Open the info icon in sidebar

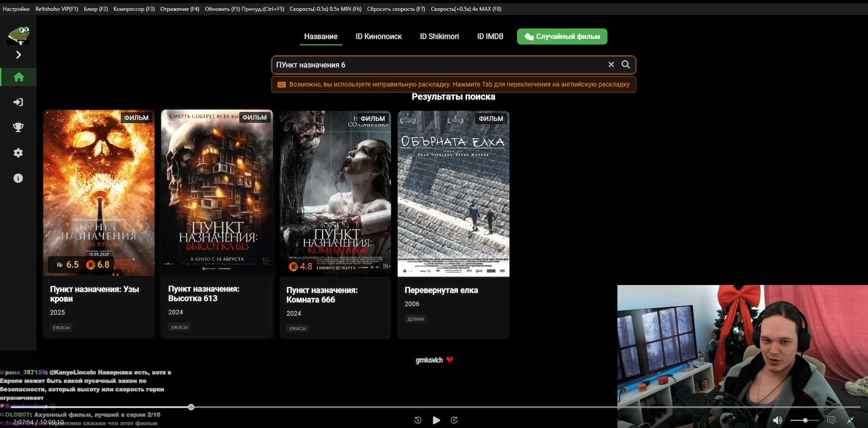click(x=18, y=178)
